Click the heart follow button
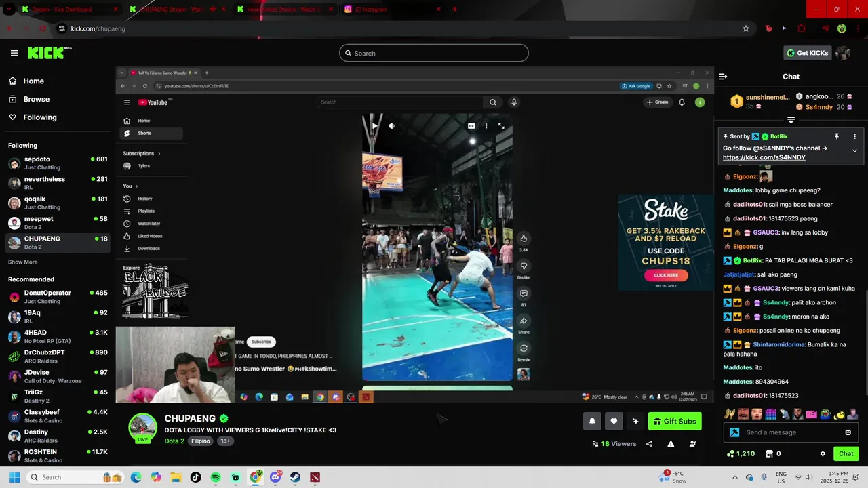Screen dimensions: 868x488 [x=614, y=421]
